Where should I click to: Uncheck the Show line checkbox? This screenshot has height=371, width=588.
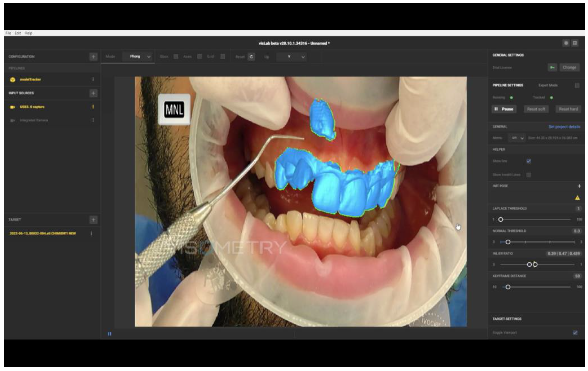[x=529, y=161]
